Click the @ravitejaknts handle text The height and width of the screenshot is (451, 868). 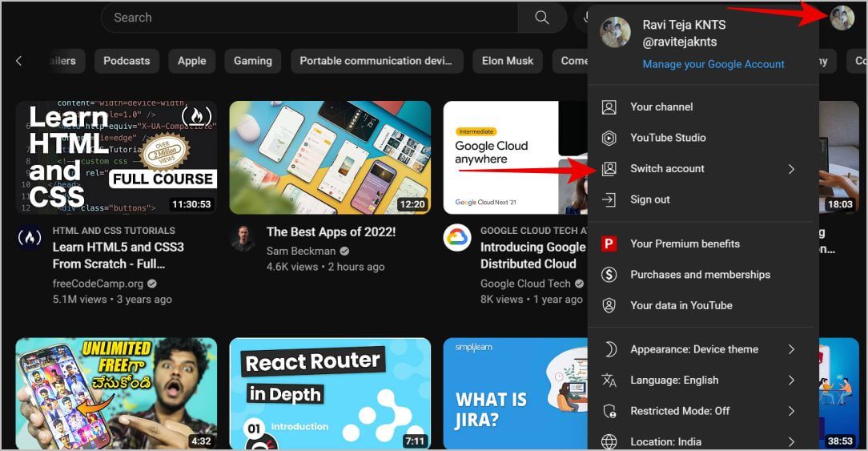coord(679,42)
